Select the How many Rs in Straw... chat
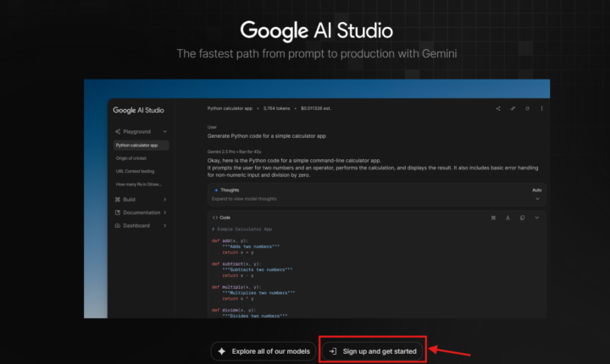610x364 pixels. [x=138, y=185]
